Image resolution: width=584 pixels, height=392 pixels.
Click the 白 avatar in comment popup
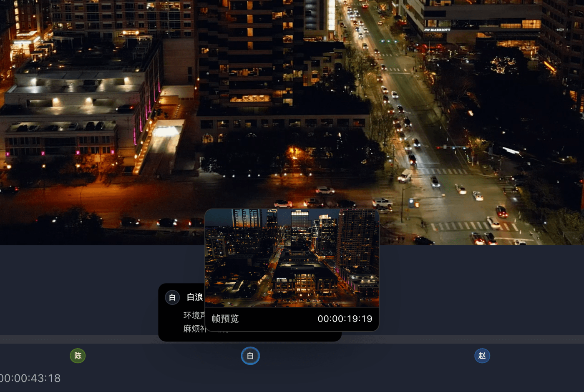tap(172, 297)
